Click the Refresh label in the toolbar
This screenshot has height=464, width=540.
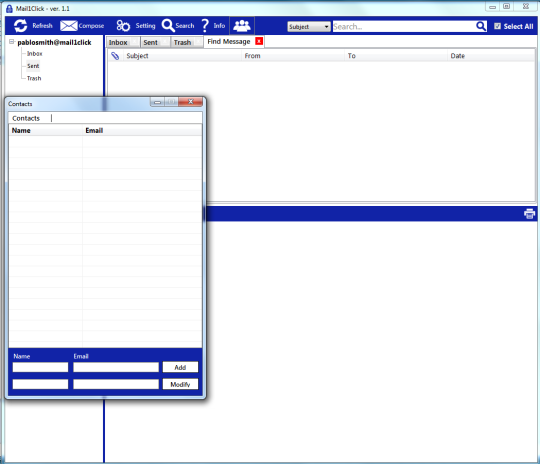[x=42, y=26]
